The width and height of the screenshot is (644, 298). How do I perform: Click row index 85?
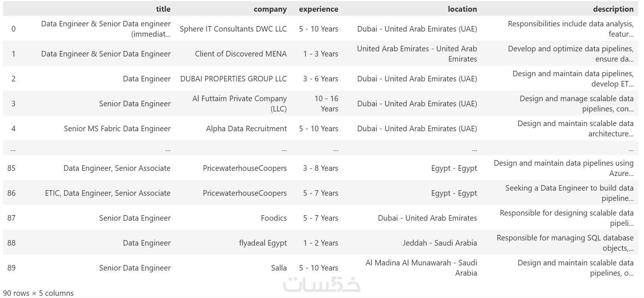[x=11, y=168]
